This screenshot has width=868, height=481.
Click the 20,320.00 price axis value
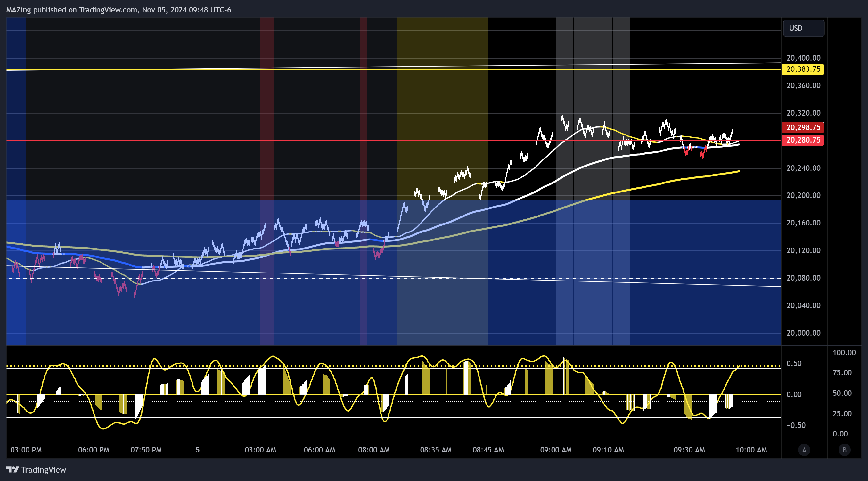[803, 113]
